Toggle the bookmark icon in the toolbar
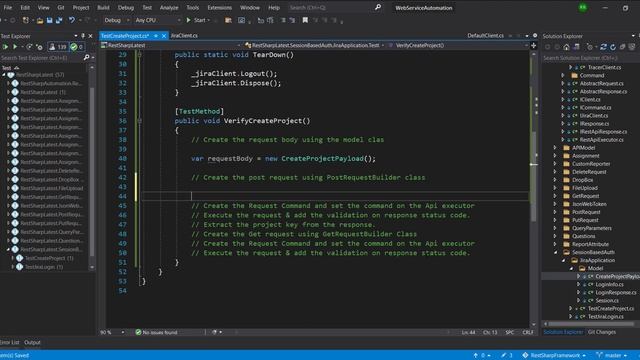The height and width of the screenshot is (360, 640). coord(305,20)
